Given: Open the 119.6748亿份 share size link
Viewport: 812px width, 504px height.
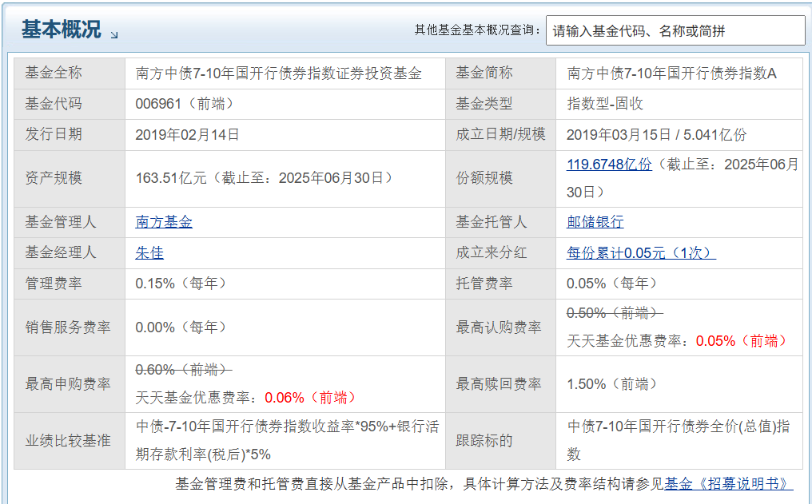Looking at the screenshot, I should (609, 165).
